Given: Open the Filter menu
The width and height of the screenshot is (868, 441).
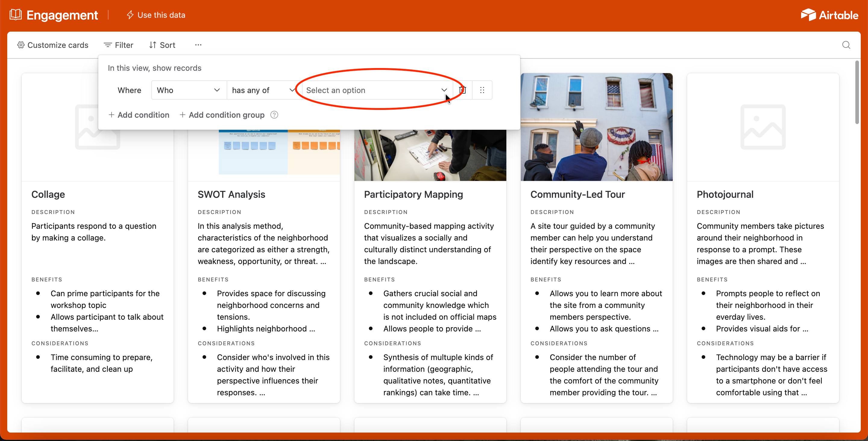Looking at the screenshot, I should coord(119,45).
